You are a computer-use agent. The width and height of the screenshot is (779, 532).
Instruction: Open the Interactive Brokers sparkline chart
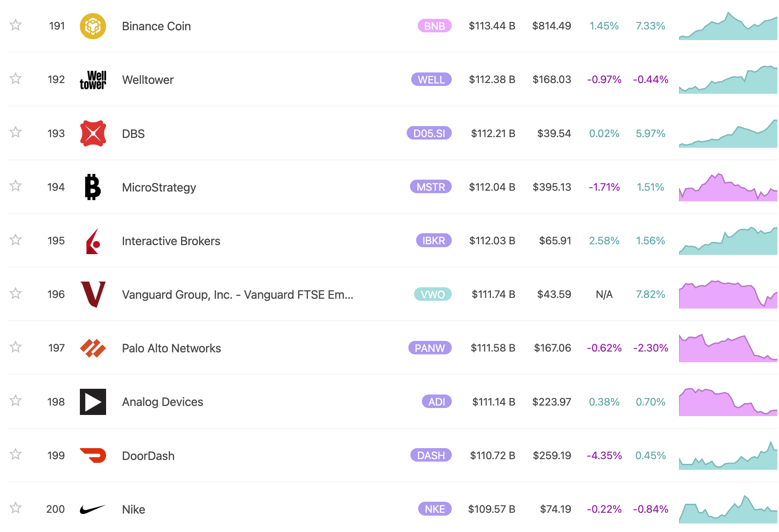728,241
